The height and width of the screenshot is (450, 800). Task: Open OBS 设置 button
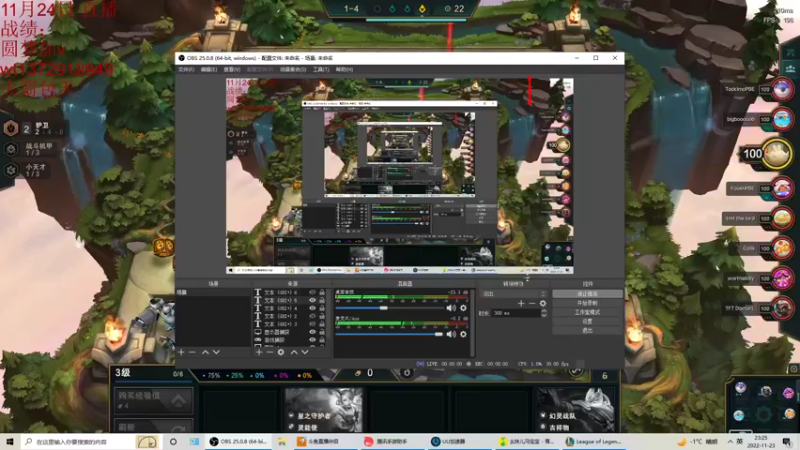587,321
